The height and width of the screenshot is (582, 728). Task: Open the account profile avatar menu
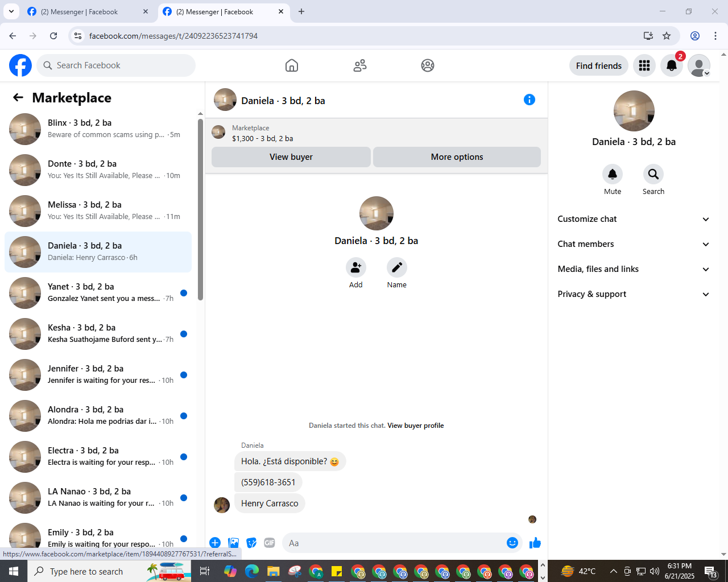point(699,65)
